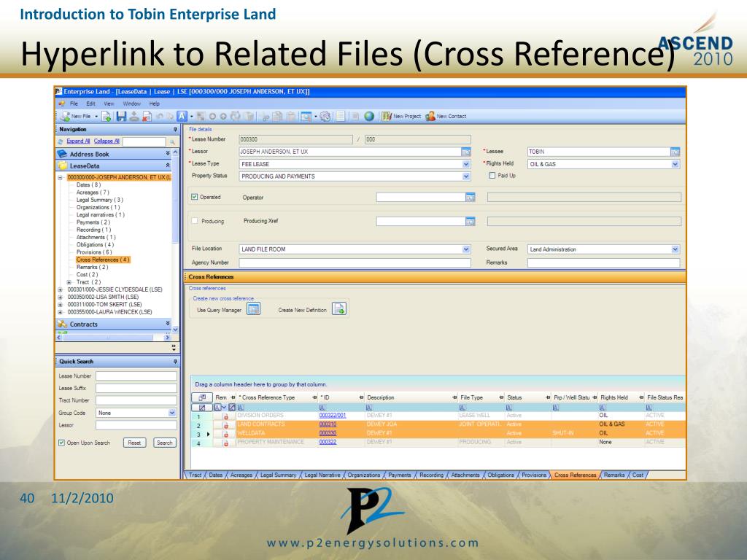
Task: Click the Save floppy disk icon
Action: [121, 116]
